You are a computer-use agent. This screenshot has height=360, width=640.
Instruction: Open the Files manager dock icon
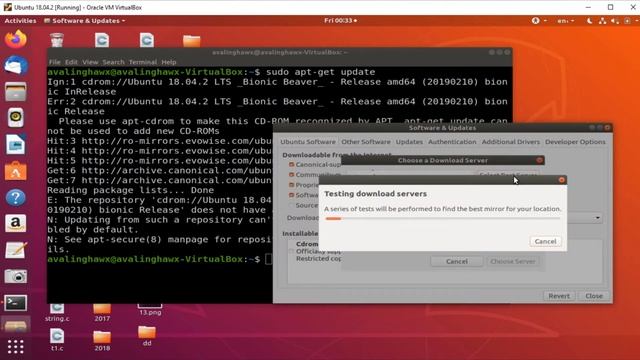pyautogui.click(x=16, y=92)
